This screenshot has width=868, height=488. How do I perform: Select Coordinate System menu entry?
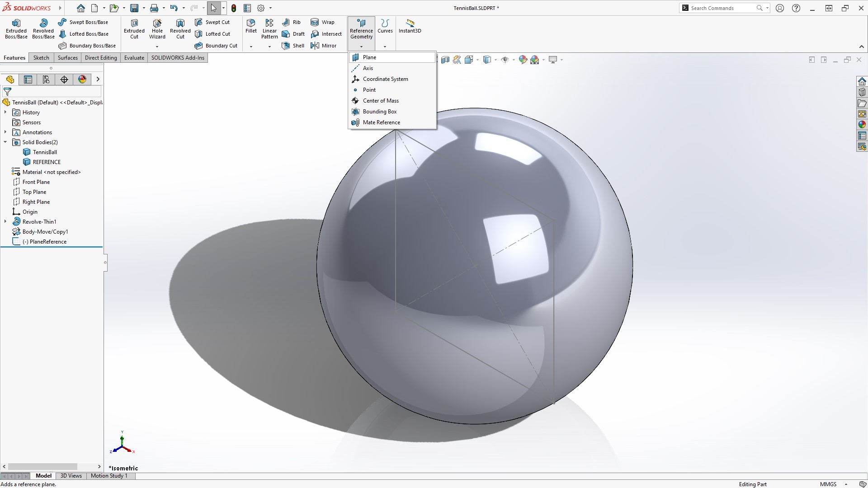coord(385,79)
